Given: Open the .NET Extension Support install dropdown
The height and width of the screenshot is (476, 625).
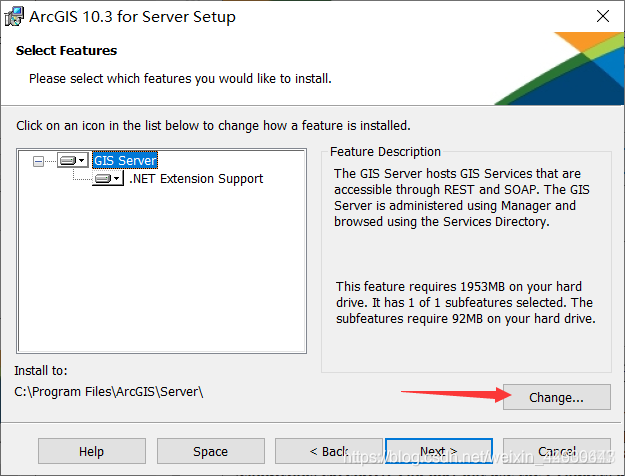Looking at the screenshot, I should coord(108,178).
